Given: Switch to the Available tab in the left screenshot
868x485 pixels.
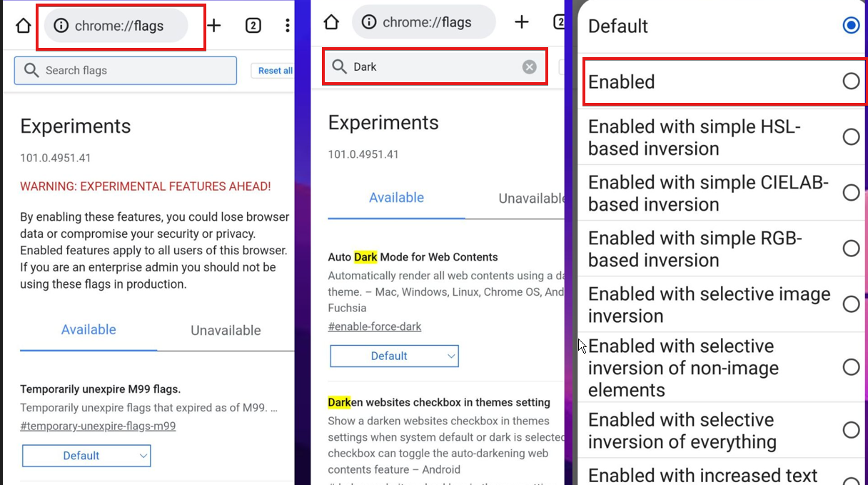Looking at the screenshot, I should [x=89, y=330].
